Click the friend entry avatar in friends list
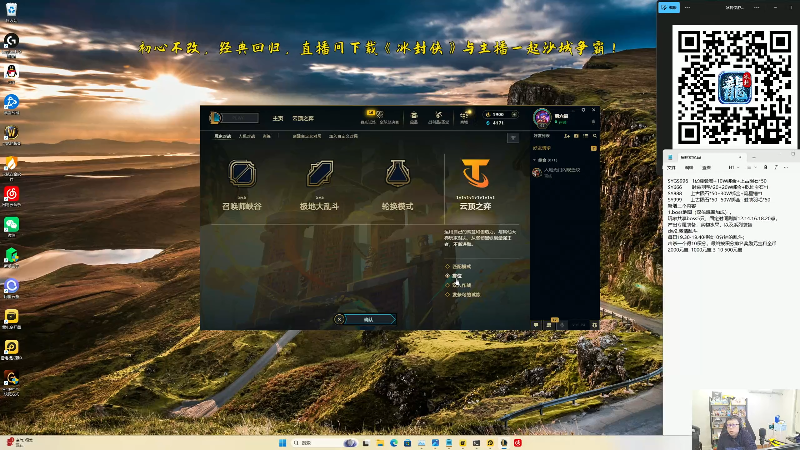 click(537, 172)
